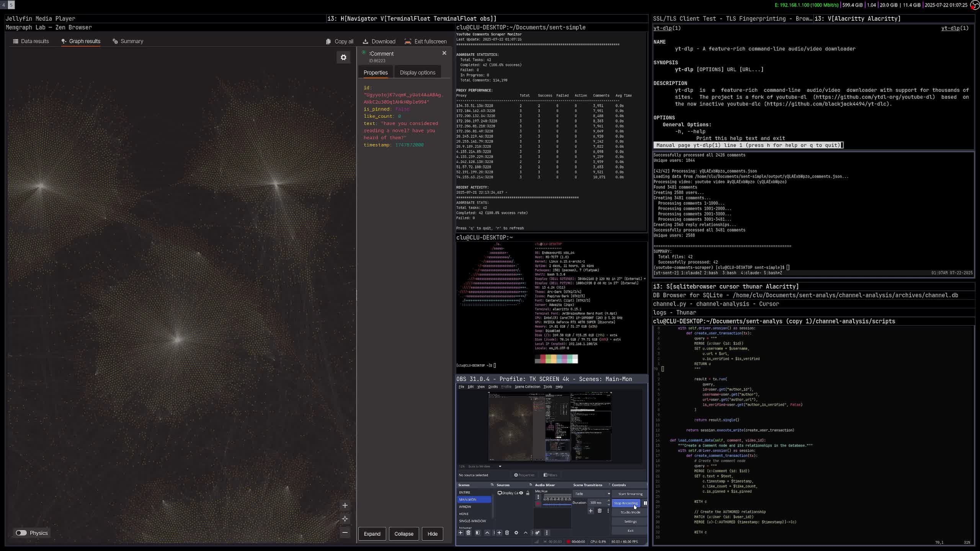Close the :Comment node details panel
The image size is (980, 551).
click(444, 53)
